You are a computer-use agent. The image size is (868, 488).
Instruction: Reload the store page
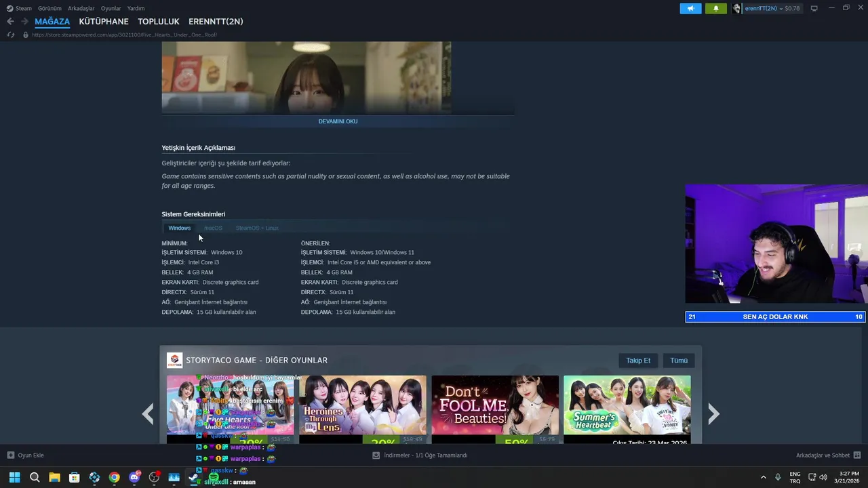pyautogui.click(x=10, y=35)
